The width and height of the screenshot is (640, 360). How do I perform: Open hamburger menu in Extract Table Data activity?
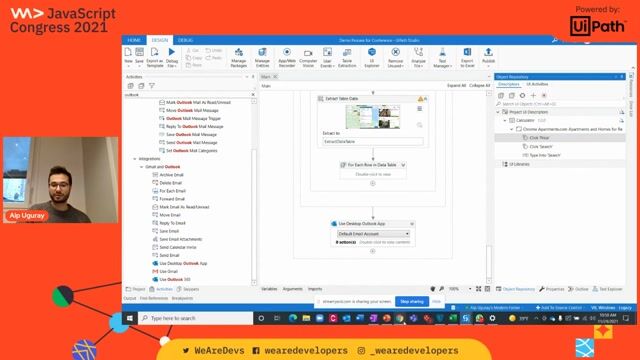(420, 109)
